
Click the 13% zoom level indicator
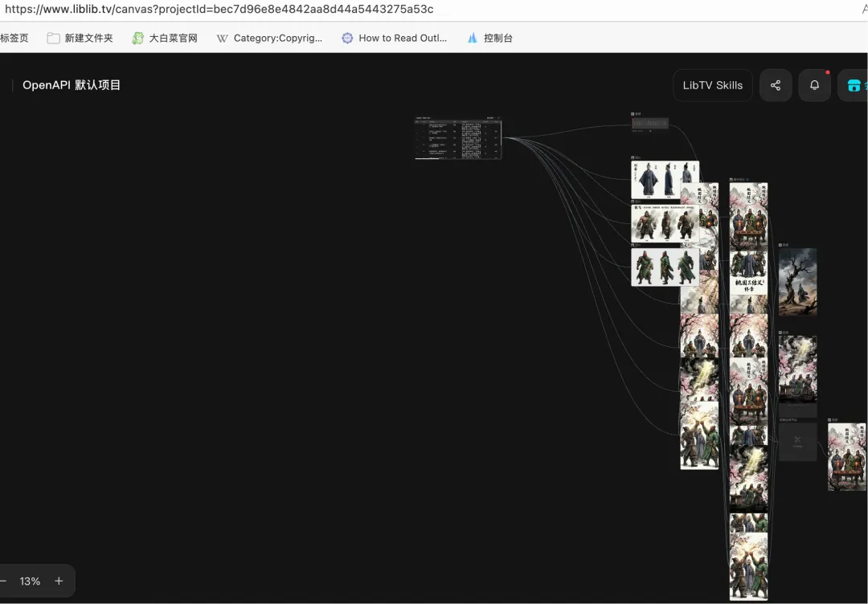[30, 581]
